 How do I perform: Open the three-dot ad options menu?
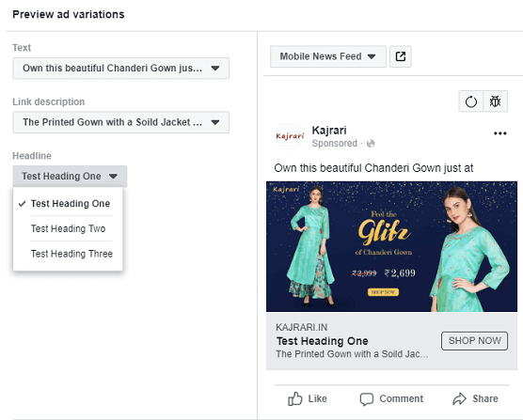pyautogui.click(x=499, y=133)
